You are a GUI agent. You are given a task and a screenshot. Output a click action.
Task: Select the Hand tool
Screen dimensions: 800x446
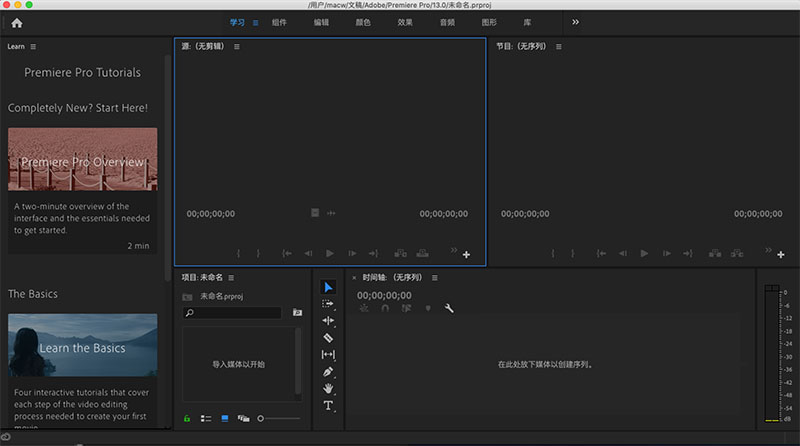pos(328,388)
